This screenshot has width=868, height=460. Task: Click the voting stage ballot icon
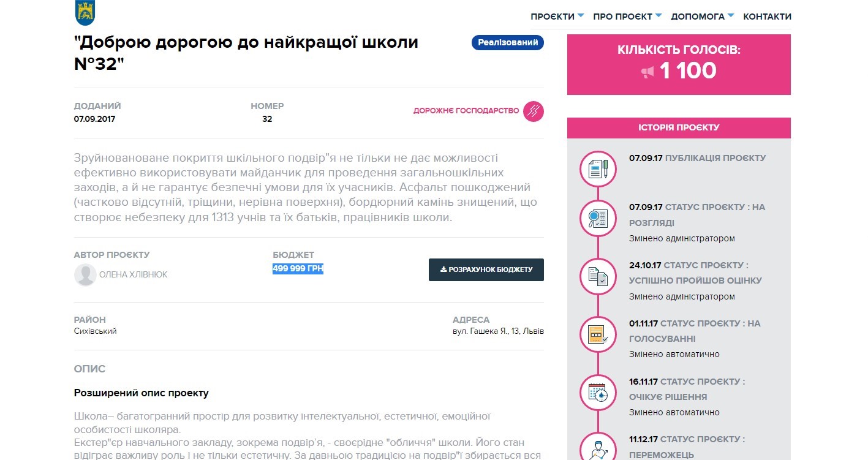[x=597, y=334]
